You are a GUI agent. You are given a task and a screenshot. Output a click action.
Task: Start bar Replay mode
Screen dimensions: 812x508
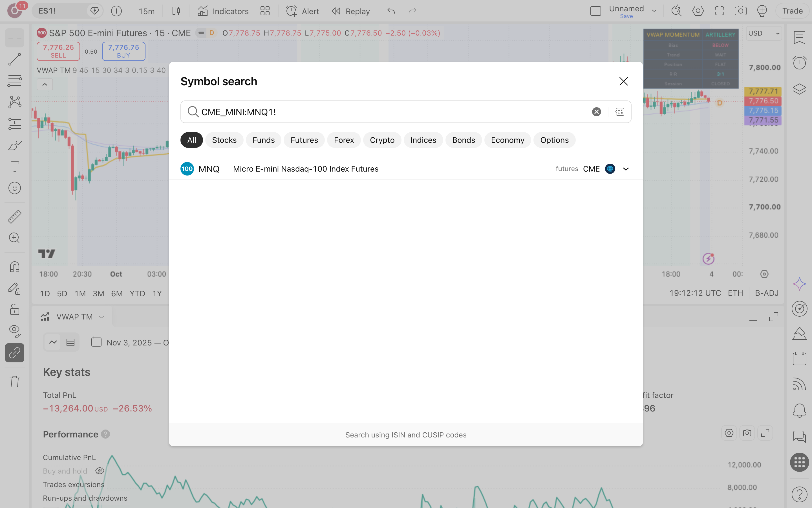pyautogui.click(x=351, y=11)
